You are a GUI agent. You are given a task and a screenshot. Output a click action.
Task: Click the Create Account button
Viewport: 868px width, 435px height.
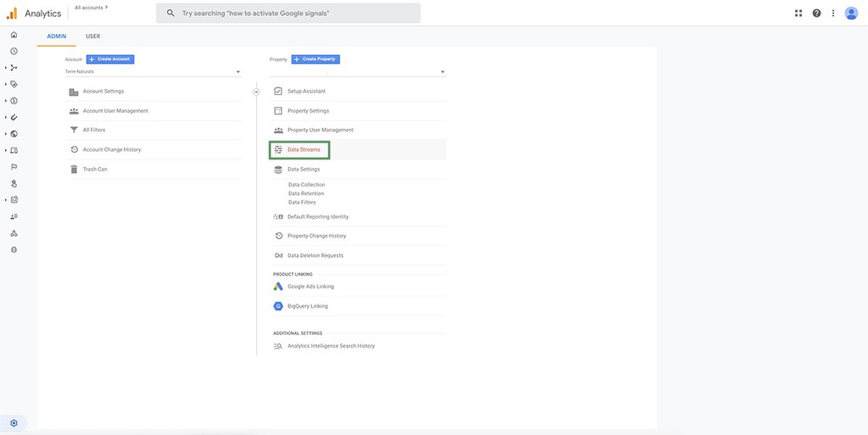tap(110, 59)
